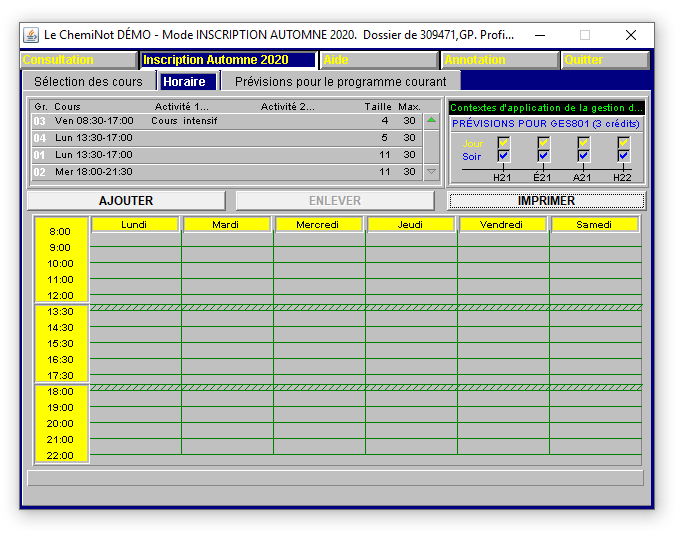The image size is (680, 545).
Task: Open the Aide tab
Action: tap(379, 60)
